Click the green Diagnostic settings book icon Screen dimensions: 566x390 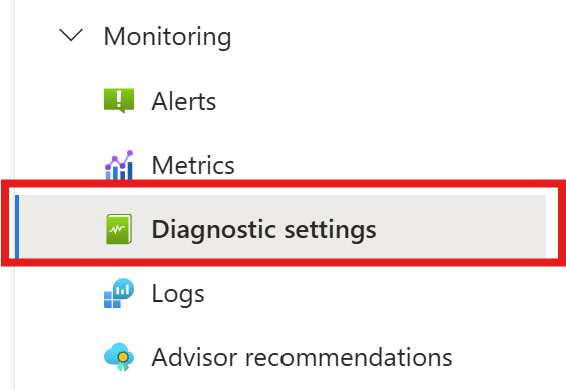119,229
